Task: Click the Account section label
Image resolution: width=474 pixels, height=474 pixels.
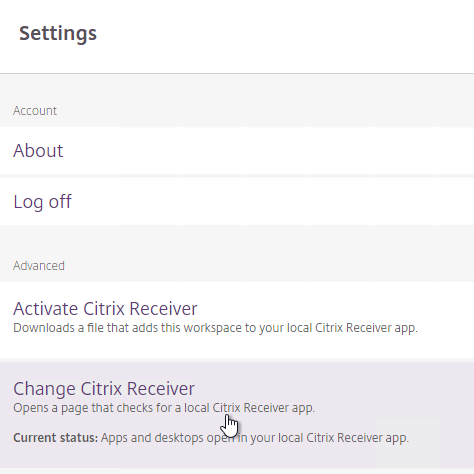Action: 35,111
